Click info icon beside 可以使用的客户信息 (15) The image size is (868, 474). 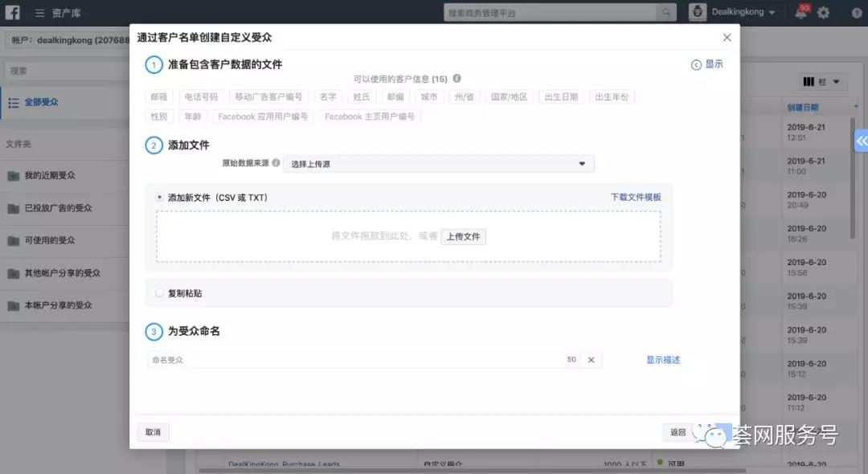(457, 78)
